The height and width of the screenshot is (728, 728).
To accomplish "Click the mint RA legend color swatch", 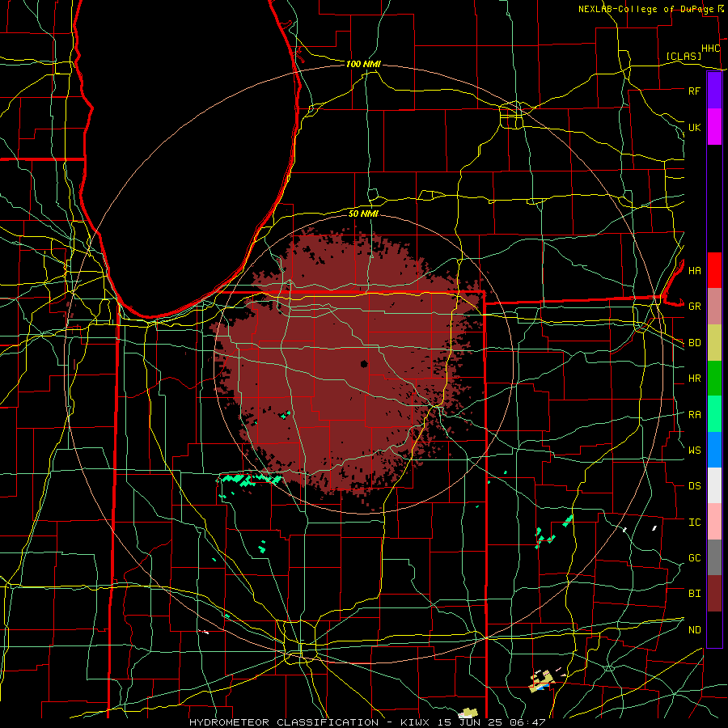I will coord(714,414).
